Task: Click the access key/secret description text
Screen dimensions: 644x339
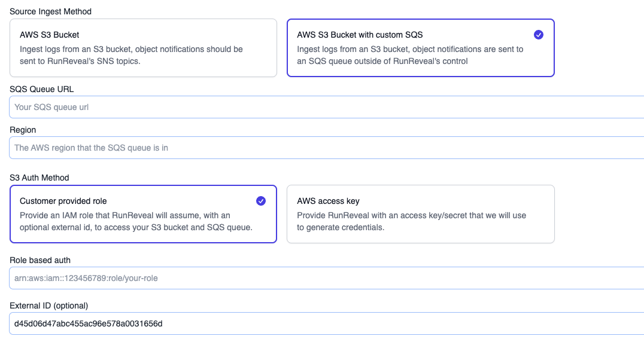Action: (x=411, y=221)
